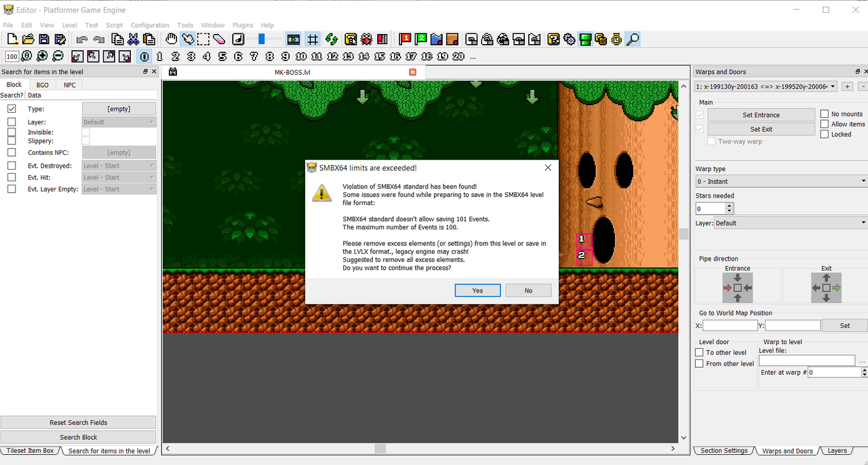Viewport: 868px width, 465px height.
Task: Select the hand scroll tool
Action: click(x=172, y=39)
